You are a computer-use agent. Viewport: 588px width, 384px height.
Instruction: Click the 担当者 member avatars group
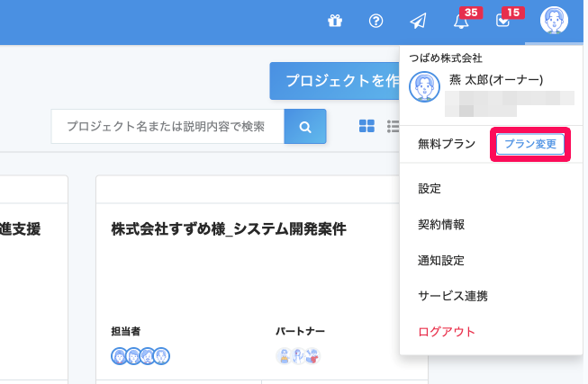[140, 356]
